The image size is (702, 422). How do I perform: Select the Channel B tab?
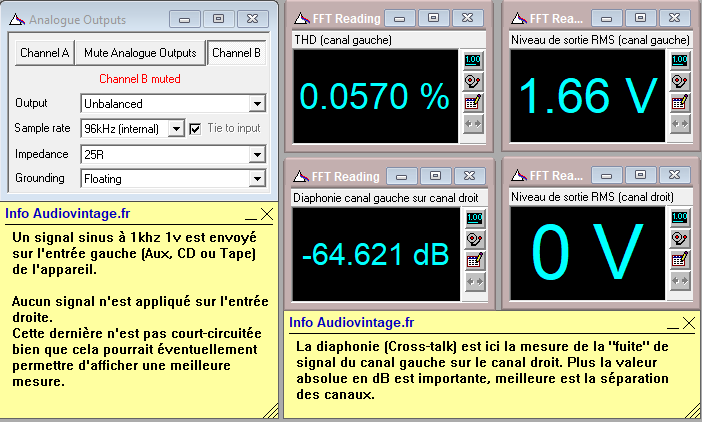tap(237, 53)
